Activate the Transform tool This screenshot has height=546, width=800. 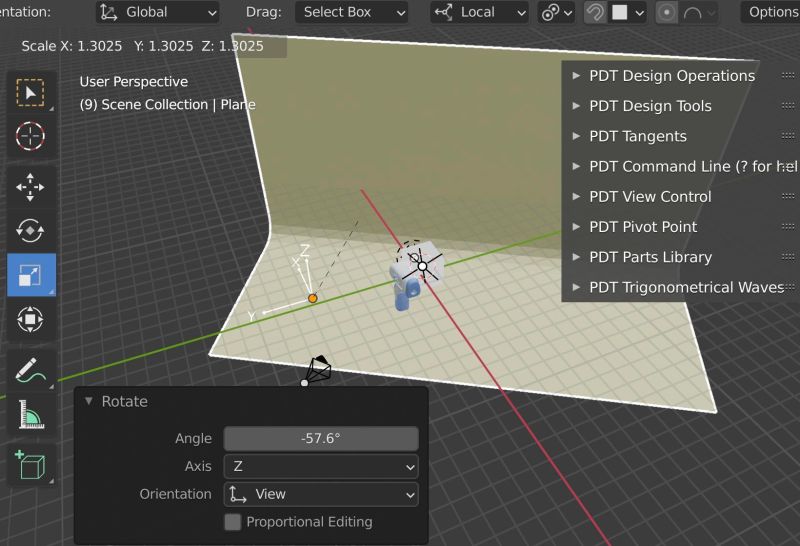pyautogui.click(x=31, y=319)
